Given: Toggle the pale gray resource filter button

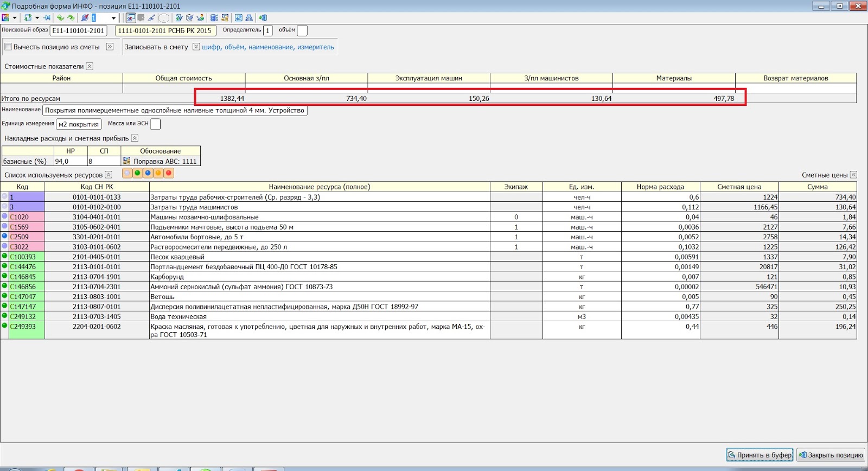Looking at the screenshot, I should point(127,173).
